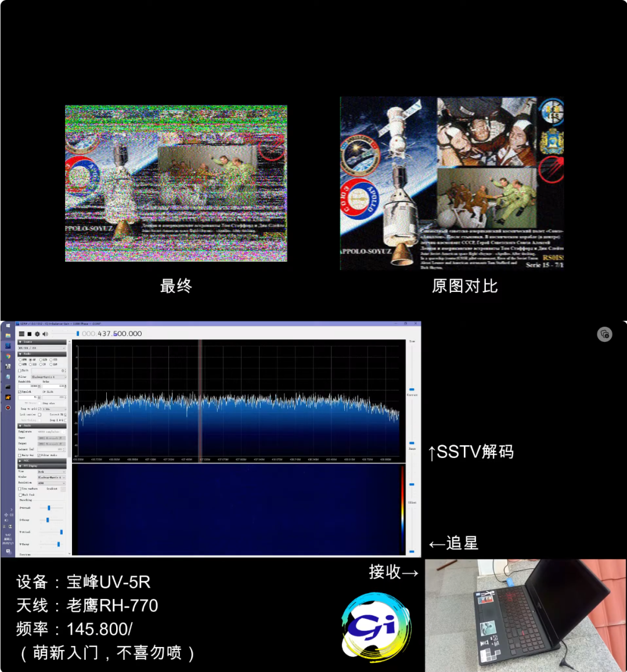
Task: Toggle the Squelch checkbox
Action: 19,392
